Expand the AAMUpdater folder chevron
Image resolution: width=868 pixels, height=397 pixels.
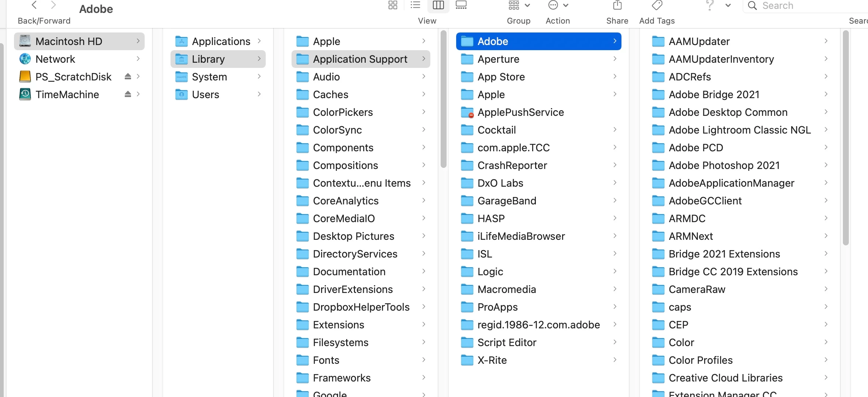826,41
